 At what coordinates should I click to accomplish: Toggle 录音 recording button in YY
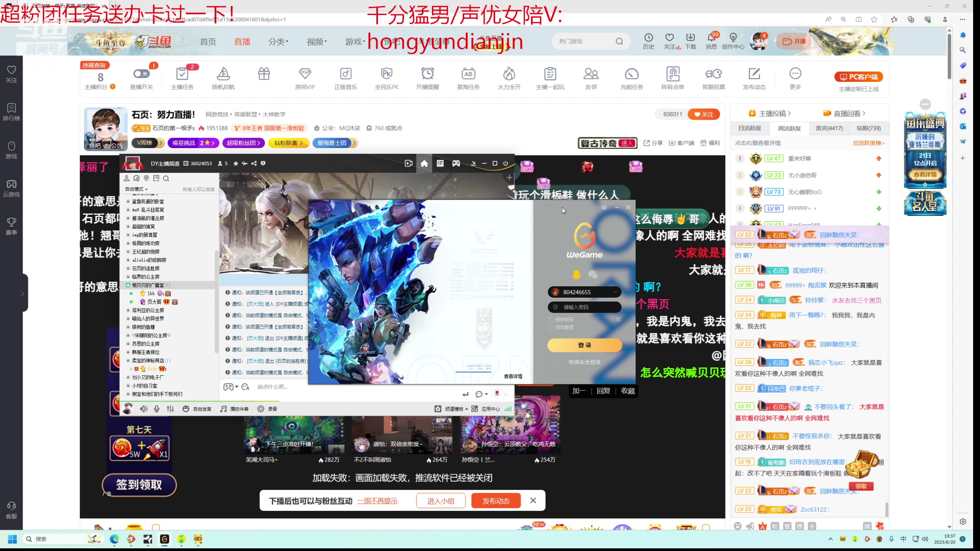pyautogui.click(x=267, y=409)
